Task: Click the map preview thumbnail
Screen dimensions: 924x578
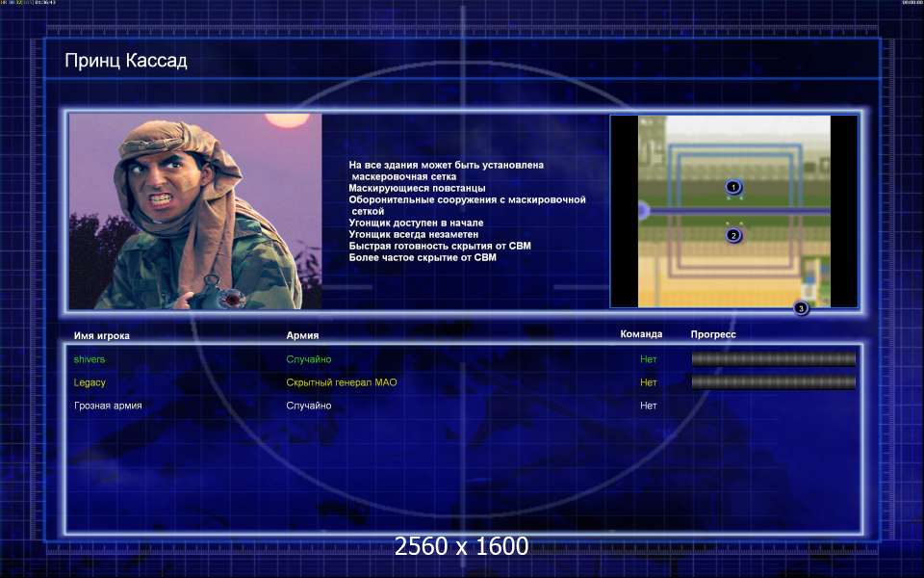Action: [733, 211]
